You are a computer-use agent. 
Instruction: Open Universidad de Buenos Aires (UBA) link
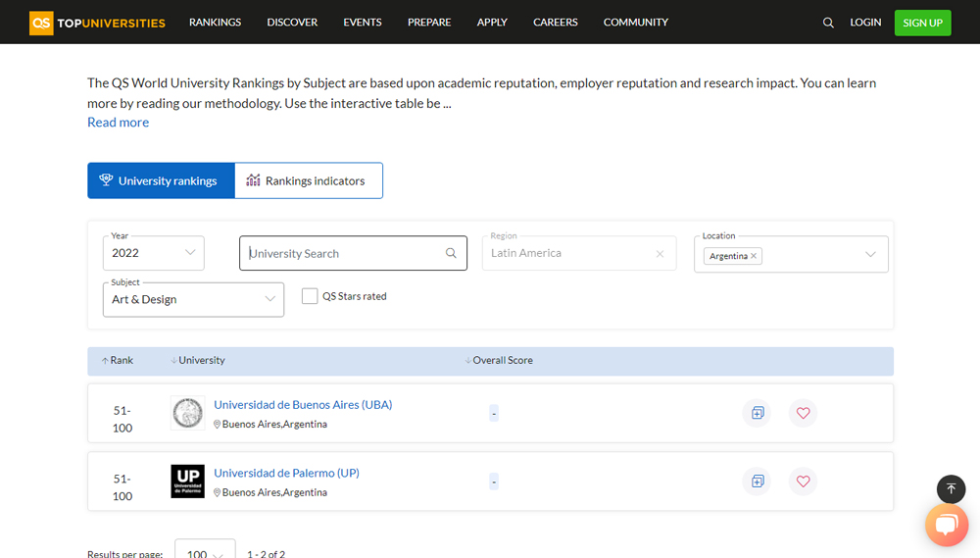pos(303,405)
